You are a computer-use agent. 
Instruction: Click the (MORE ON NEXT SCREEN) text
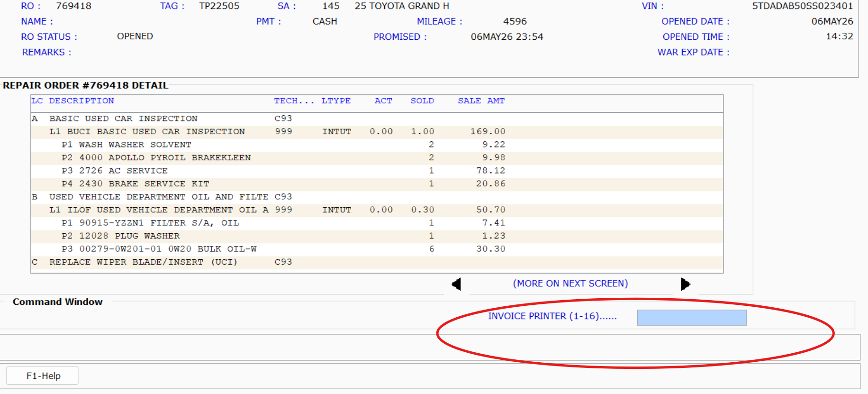point(570,284)
